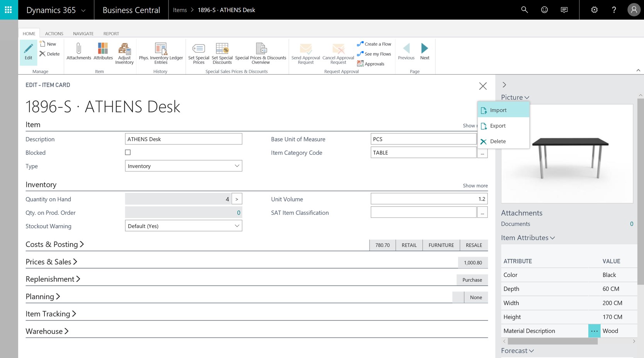Choose Export from Picture menu
644x358 pixels.
point(504,126)
